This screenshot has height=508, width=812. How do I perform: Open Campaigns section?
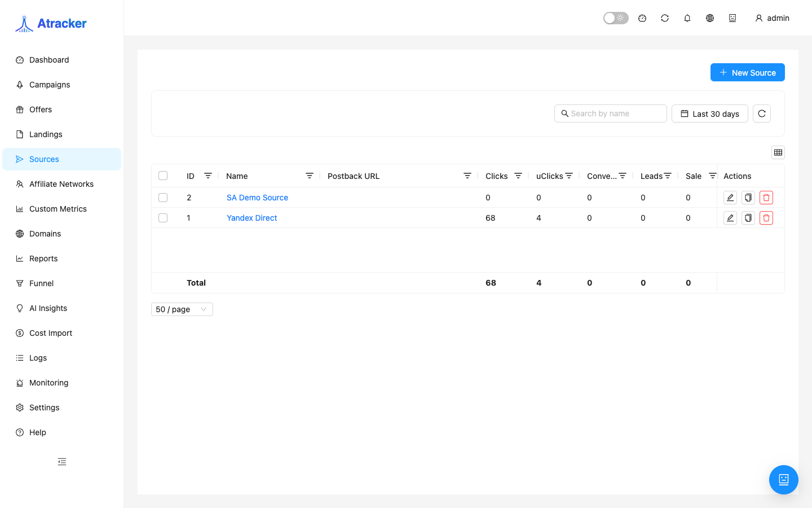61,85
